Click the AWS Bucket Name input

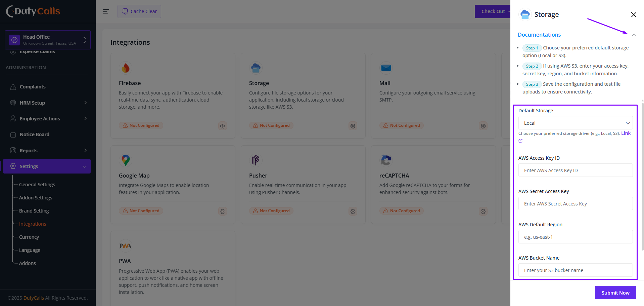[576, 270]
